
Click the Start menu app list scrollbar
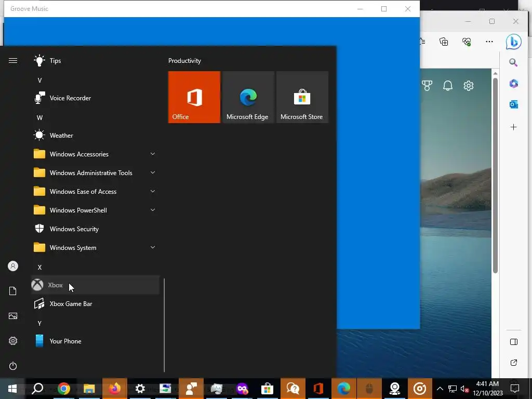[x=164, y=325]
